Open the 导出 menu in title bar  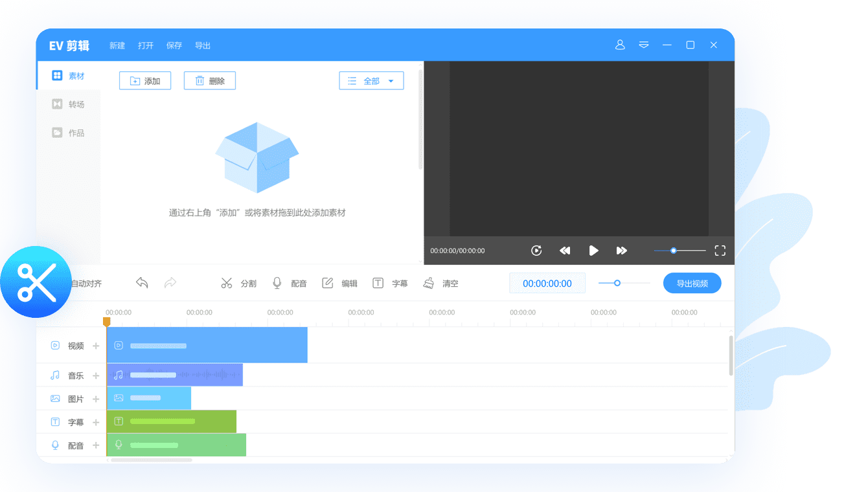[x=203, y=46]
